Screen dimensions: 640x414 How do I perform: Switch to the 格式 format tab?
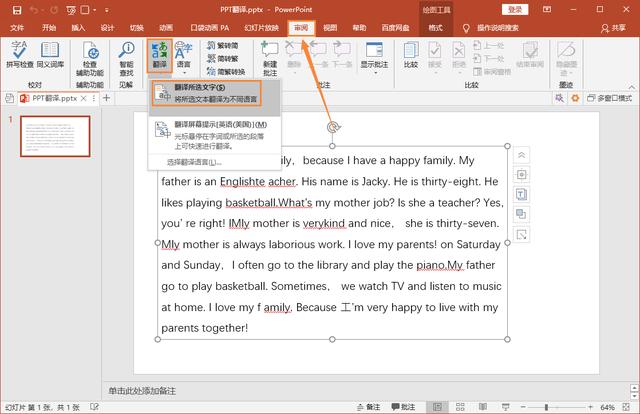(436, 28)
